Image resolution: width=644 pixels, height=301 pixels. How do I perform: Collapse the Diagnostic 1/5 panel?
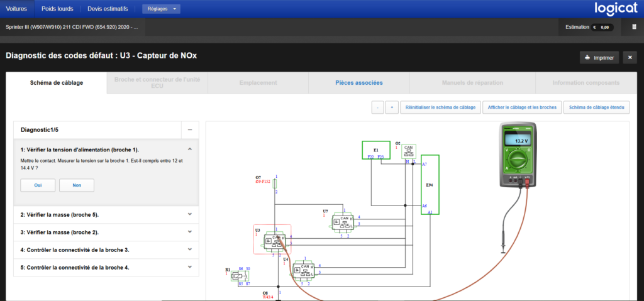click(x=190, y=129)
